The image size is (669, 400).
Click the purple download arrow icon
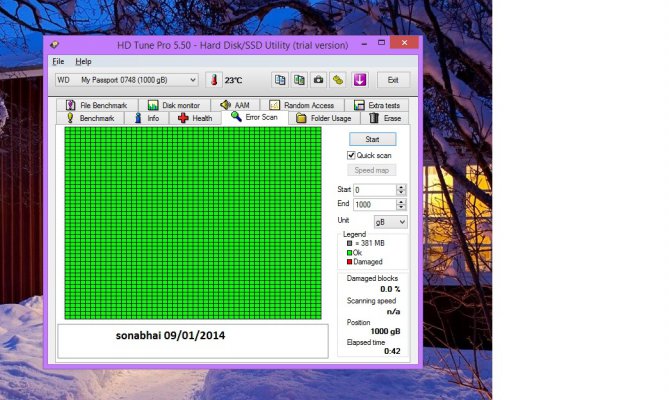click(x=360, y=80)
